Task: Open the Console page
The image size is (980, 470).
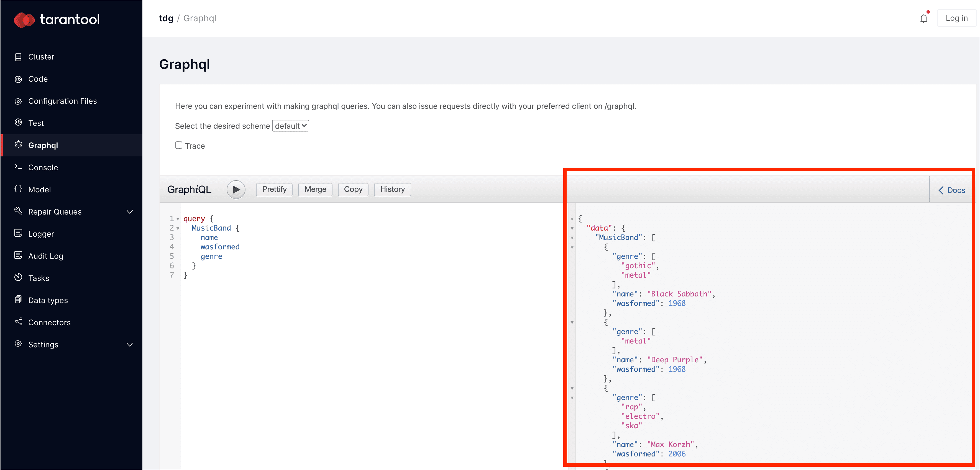Action: point(71,167)
